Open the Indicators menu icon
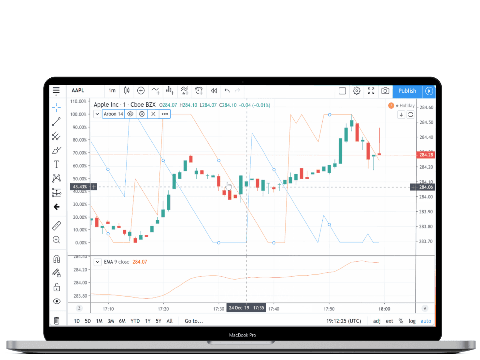Image resolution: width=480 pixels, height=360 pixels. click(x=155, y=90)
